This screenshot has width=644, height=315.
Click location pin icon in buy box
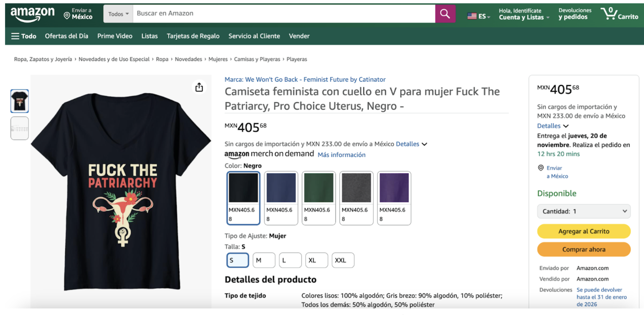pyautogui.click(x=540, y=168)
